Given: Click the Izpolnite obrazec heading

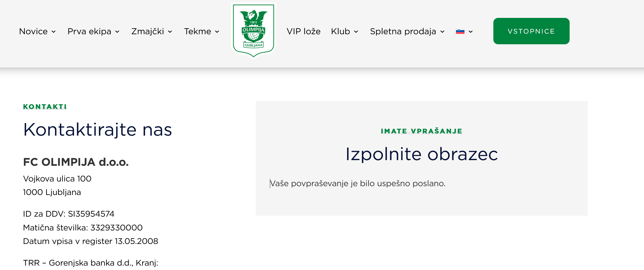Looking at the screenshot, I should pos(421,154).
